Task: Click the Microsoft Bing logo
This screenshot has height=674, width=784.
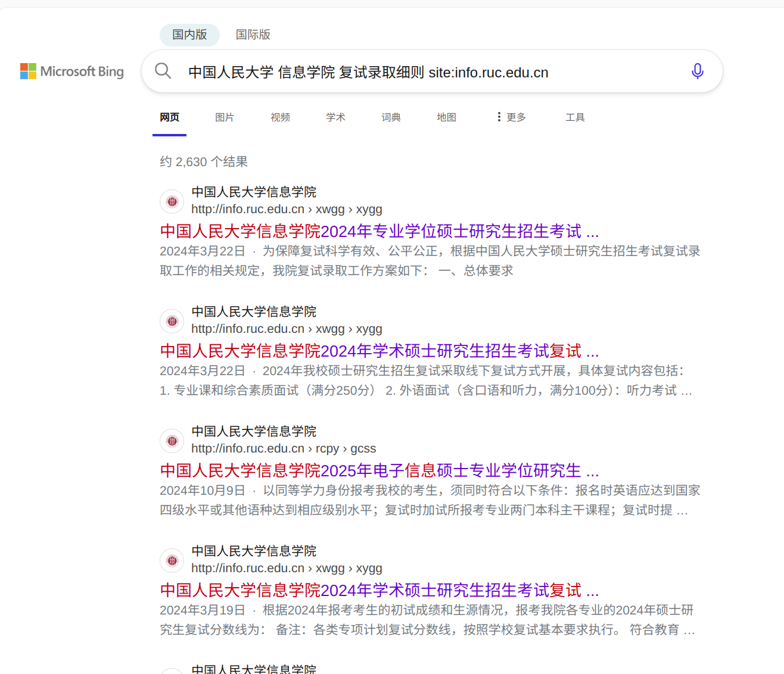Action: pos(72,71)
